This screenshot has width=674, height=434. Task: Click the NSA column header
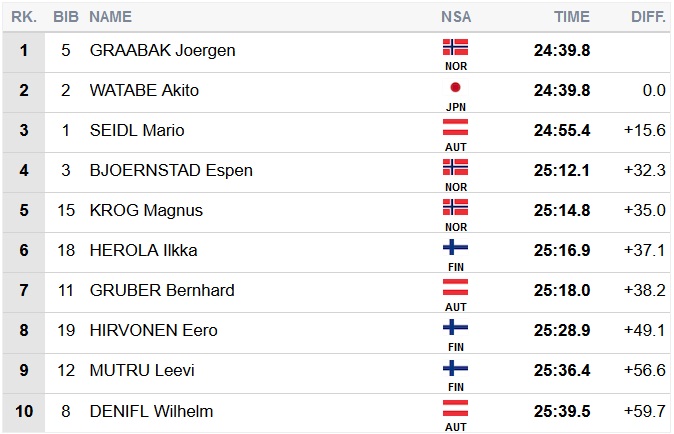coord(456,17)
